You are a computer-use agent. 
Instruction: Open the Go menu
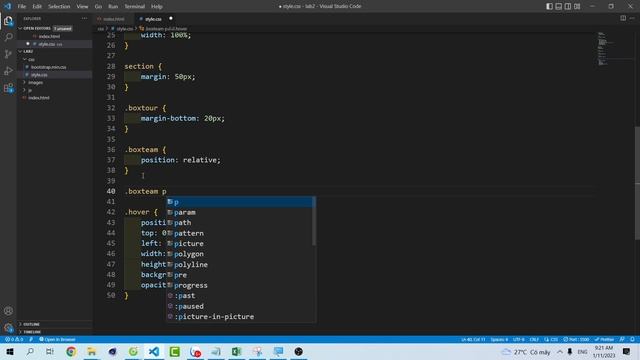click(98, 7)
